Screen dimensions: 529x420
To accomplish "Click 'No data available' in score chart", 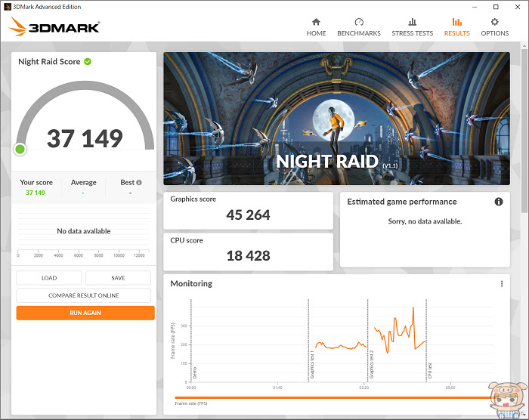I will [84, 231].
